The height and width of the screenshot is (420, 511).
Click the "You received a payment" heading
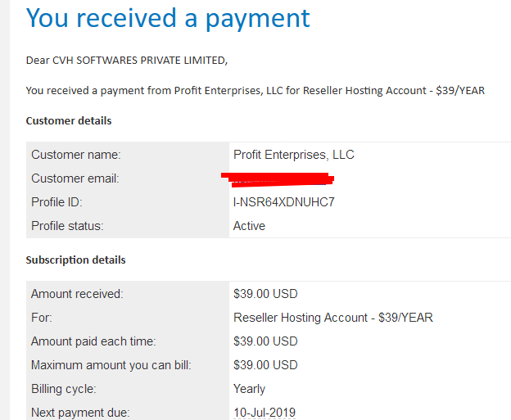point(168,19)
